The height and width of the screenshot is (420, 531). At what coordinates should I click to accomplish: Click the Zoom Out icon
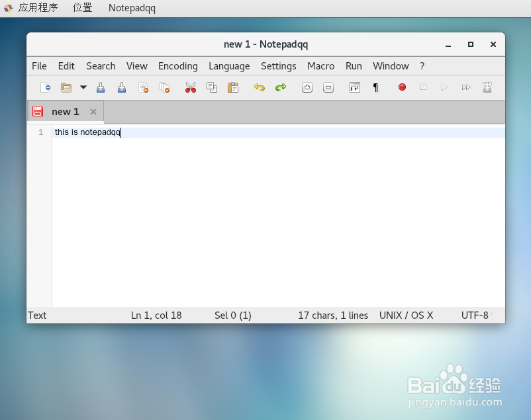[x=328, y=87]
